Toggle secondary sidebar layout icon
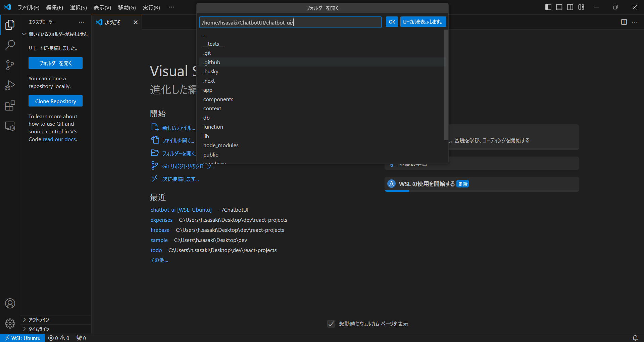This screenshot has height=342, width=644. pyautogui.click(x=570, y=7)
